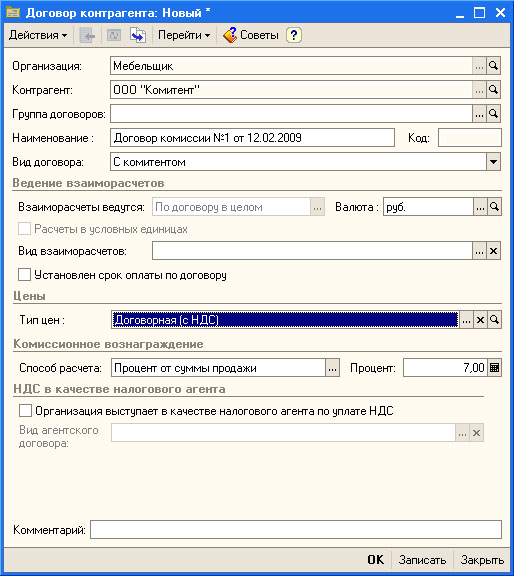Click the OK button
This screenshot has width=514, height=576.
(376, 559)
